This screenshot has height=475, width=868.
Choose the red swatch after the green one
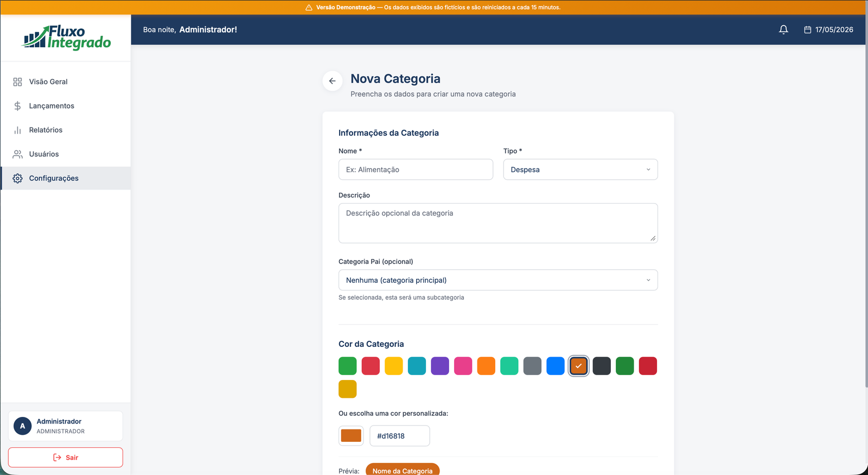coord(371,366)
